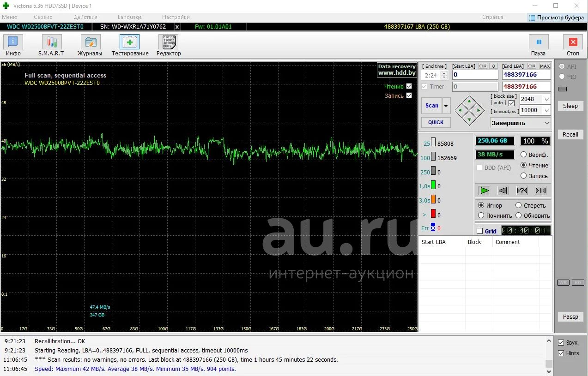588x376 pixels.
Task: Click the CUR button beside End LBA
Action: point(532,66)
